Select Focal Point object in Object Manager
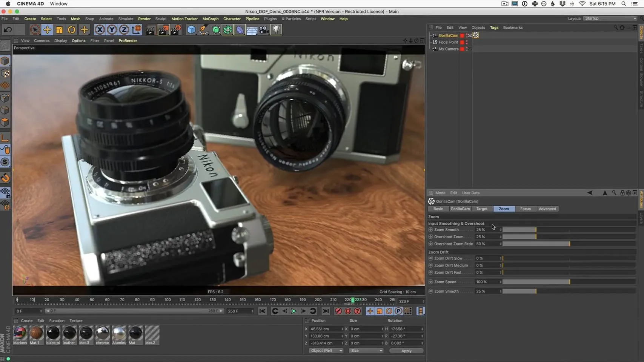Image resolution: width=644 pixels, height=362 pixels. [x=448, y=42]
